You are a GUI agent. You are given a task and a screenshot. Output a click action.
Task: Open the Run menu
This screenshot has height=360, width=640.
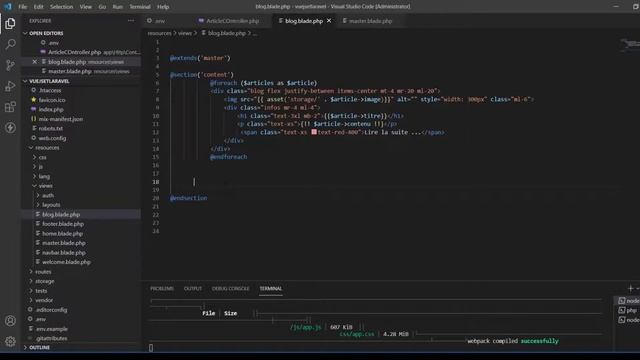tap(118, 7)
